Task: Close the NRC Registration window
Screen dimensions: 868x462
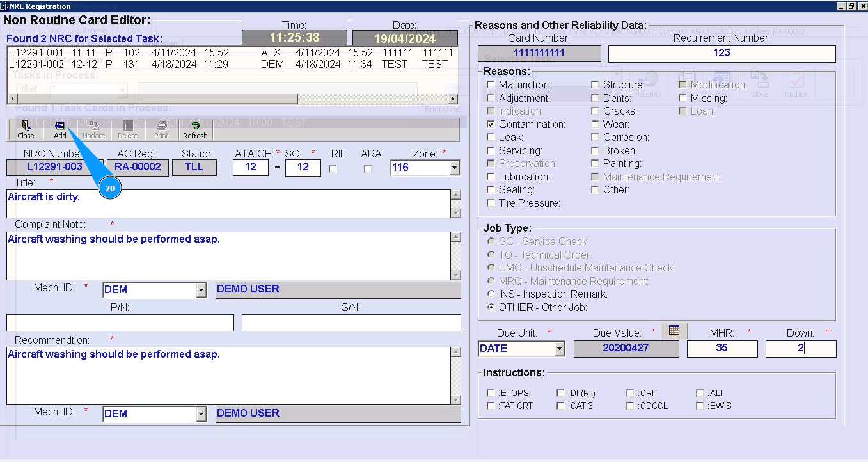Action: pos(861,6)
